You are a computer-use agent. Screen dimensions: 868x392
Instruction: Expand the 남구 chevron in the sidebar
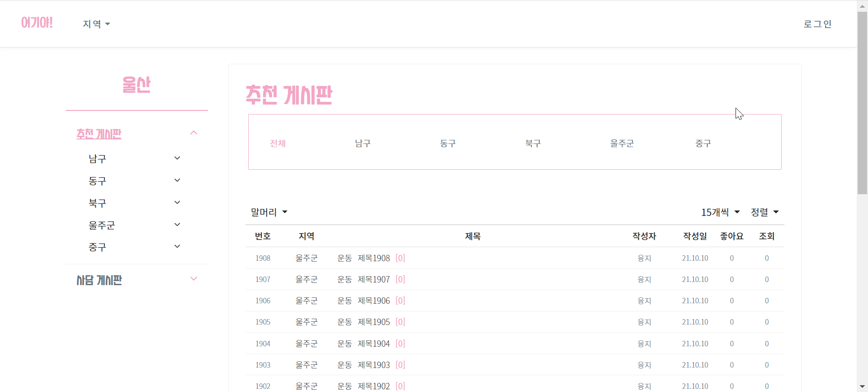pyautogui.click(x=177, y=158)
